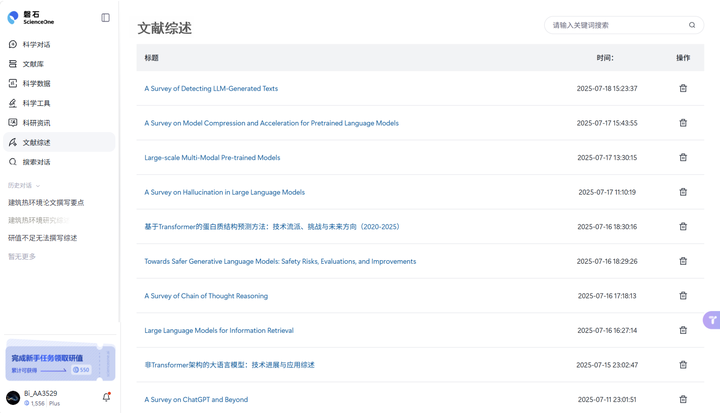The image size is (720, 413).
Task: Delete the Towards Safer Generative Language Models row
Action: pyautogui.click(x=683, y=261)
